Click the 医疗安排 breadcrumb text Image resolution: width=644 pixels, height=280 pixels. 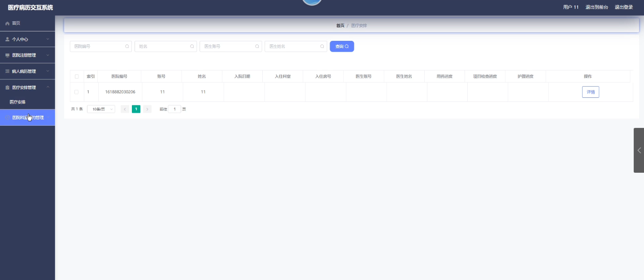359,26
